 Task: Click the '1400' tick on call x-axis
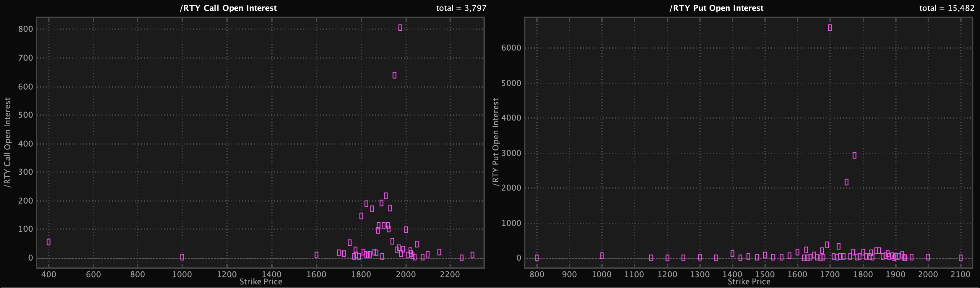pos(272,274)
